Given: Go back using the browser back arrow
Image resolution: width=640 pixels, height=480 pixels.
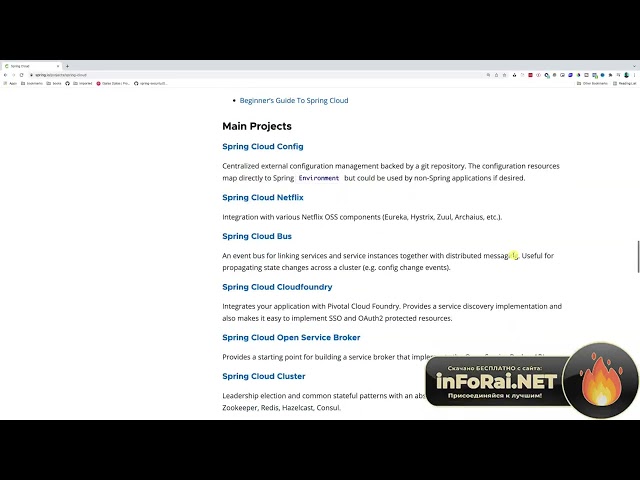Looking at the screenshot, I should [x=5, y=75].
